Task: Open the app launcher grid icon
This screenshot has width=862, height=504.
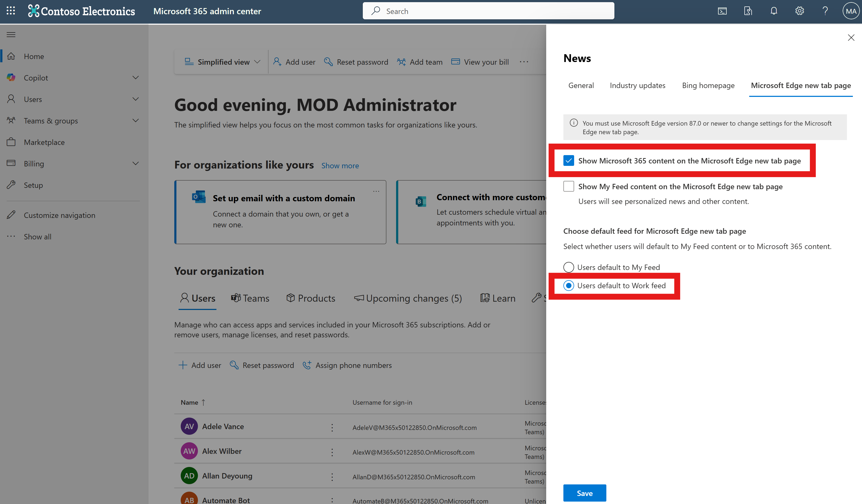Action: point(10,10)
